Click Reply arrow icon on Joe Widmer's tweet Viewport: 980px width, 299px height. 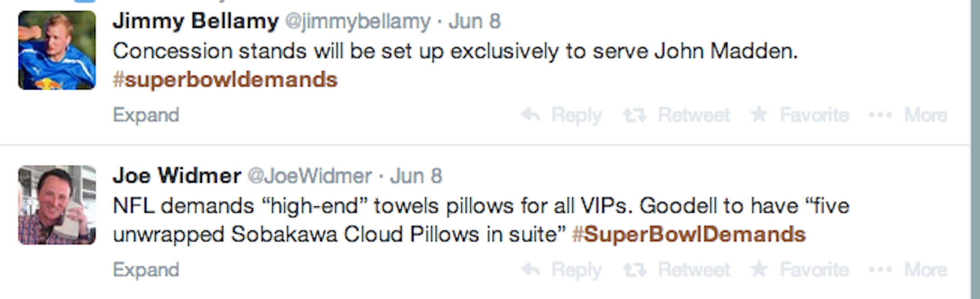click(x=530, y=269)
